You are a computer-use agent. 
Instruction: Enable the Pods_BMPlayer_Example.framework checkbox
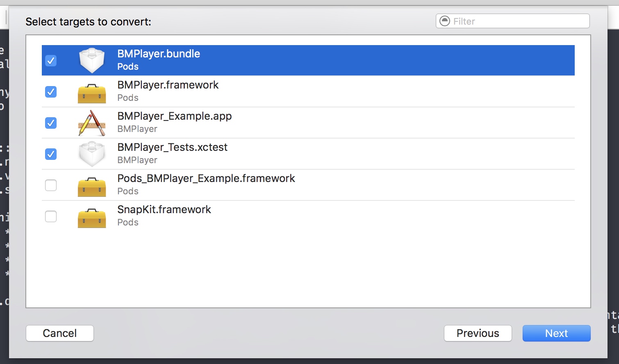(x=51, y=185)
